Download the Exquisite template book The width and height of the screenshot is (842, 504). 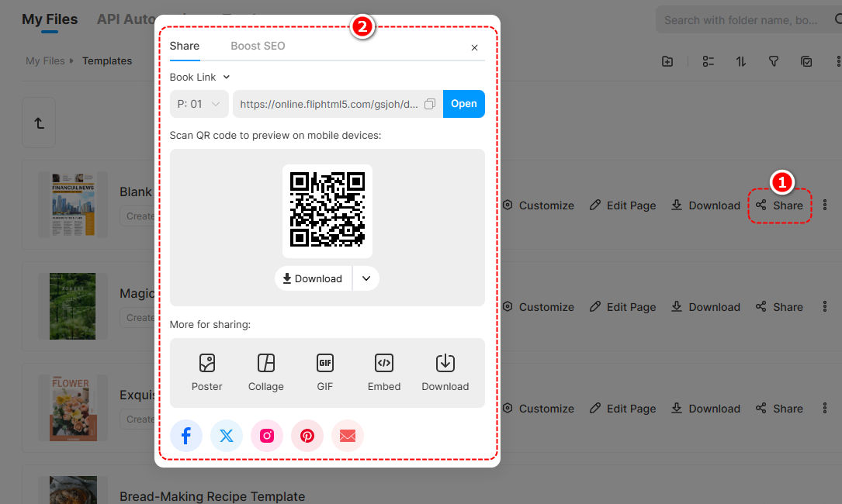click(x=705, y=408)
